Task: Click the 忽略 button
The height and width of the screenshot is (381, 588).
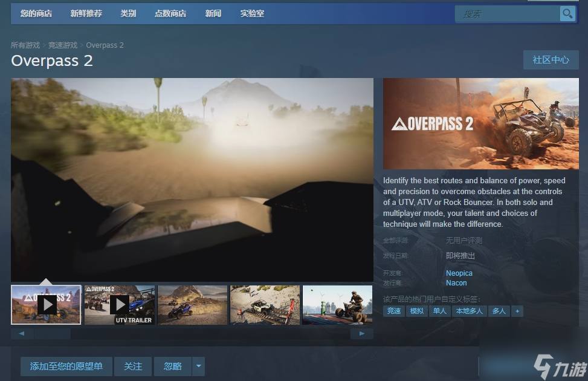Action: point(173,366)
